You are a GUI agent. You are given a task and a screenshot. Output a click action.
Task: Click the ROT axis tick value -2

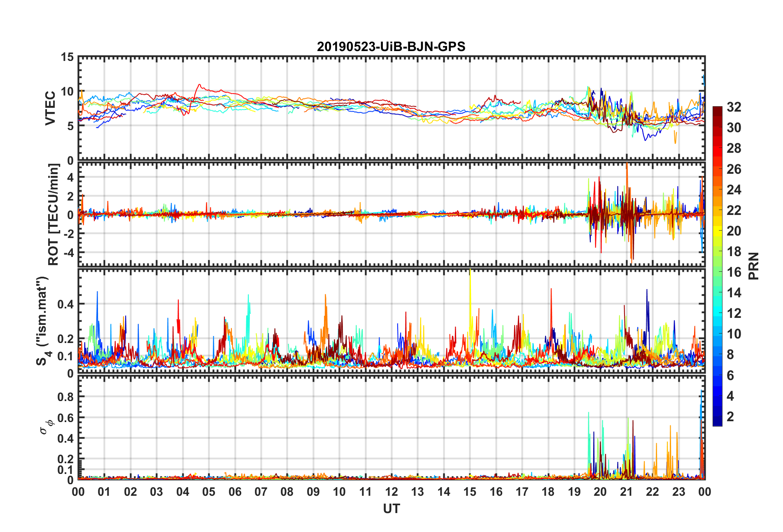coord(69,233)
